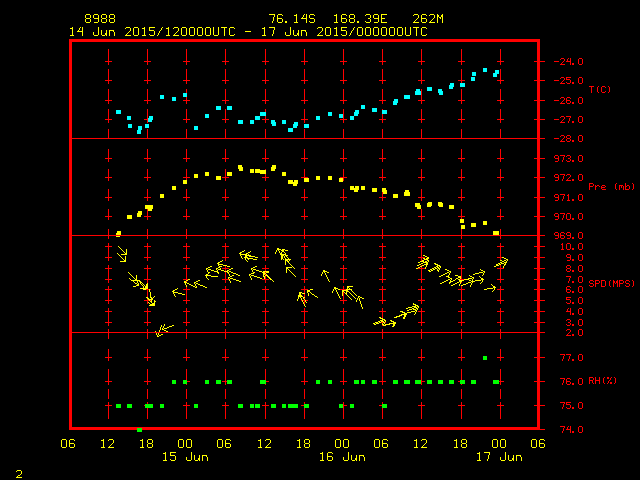The height and width of the screenshot is (480, 640).
Task: Click the RH(%) humidity axis label
Action: [602, 381]
